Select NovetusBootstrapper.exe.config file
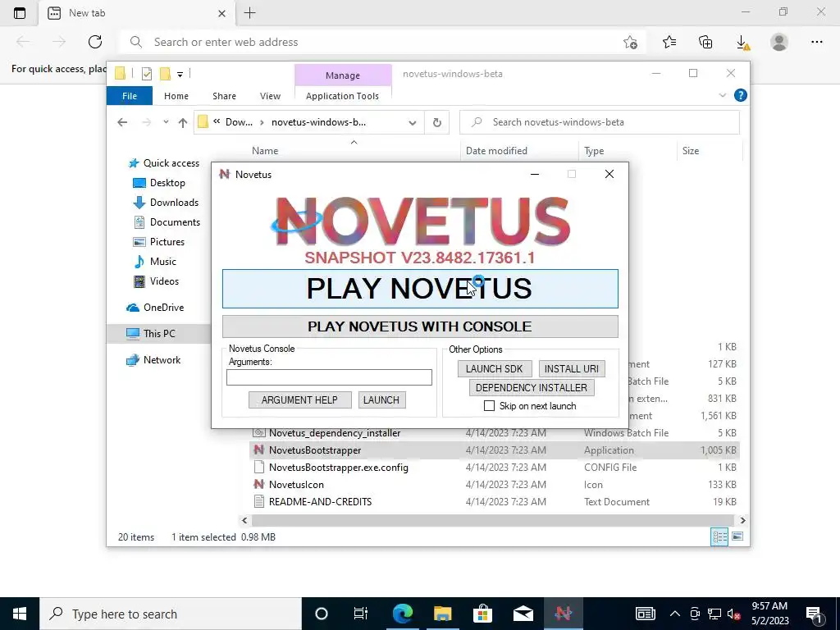 495,467
